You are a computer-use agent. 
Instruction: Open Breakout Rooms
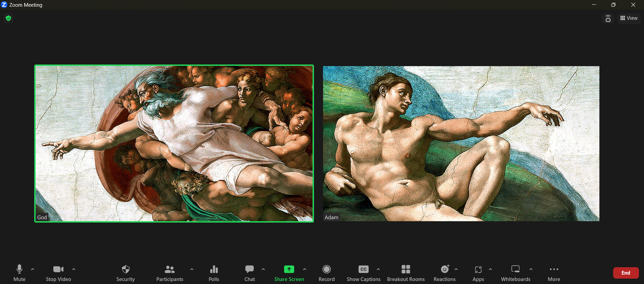406,273
